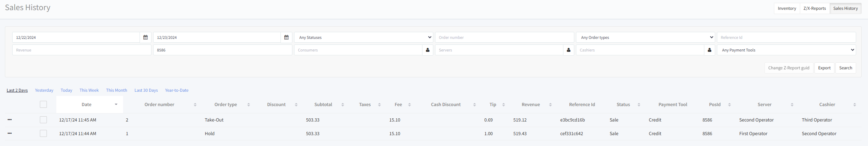Toggle the select-all header checkbox
868x146 pixels.
(x=43, y=104)
